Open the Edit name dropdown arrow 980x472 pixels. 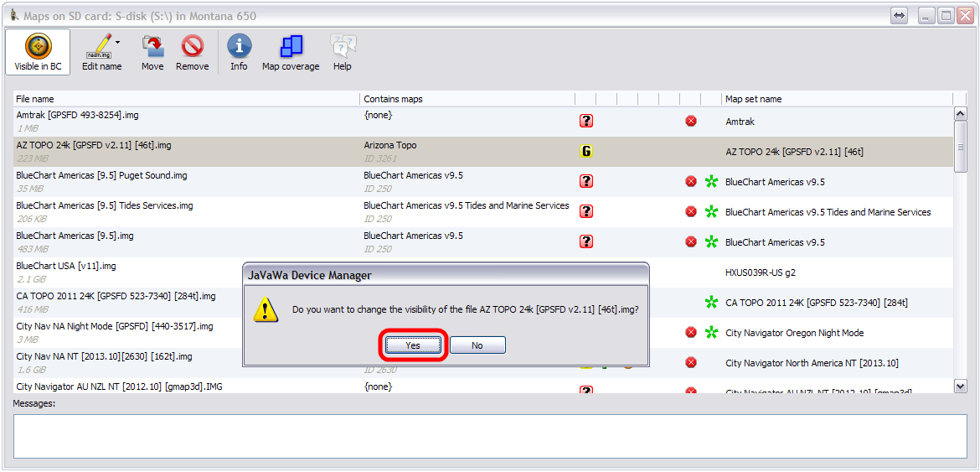118,42
